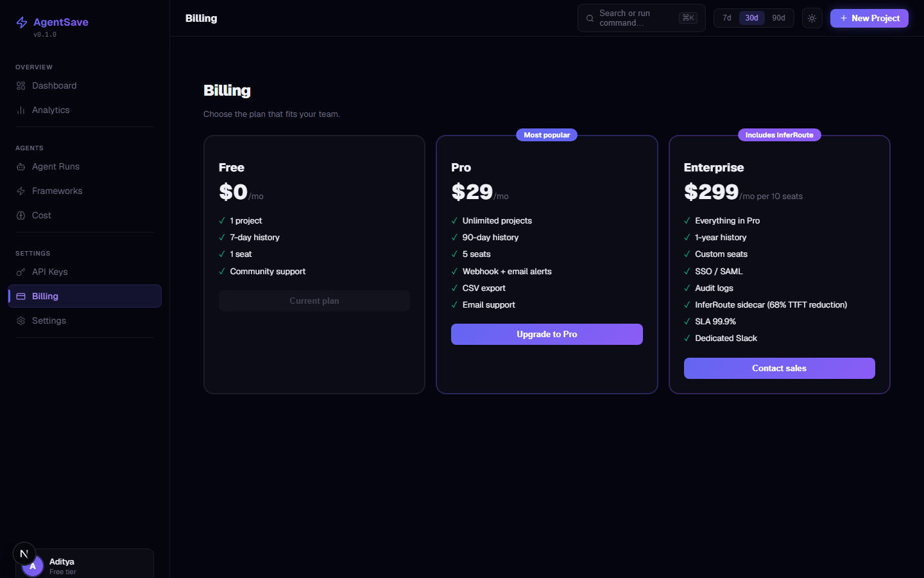Click the Contact sales button

tap(779, 368)
